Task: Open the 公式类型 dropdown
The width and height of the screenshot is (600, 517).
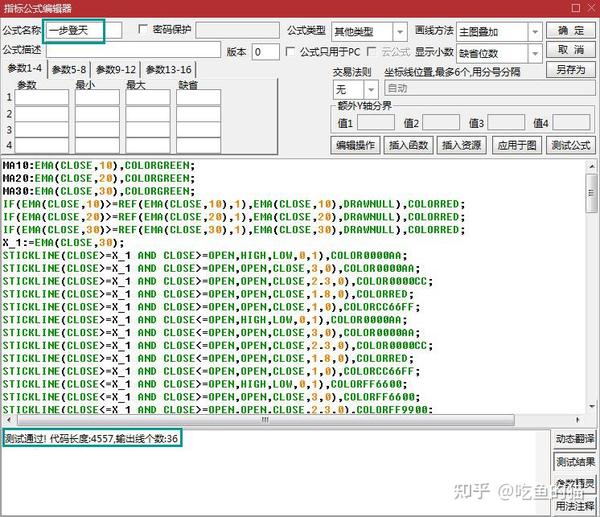Action: click(x=400, y=32)
